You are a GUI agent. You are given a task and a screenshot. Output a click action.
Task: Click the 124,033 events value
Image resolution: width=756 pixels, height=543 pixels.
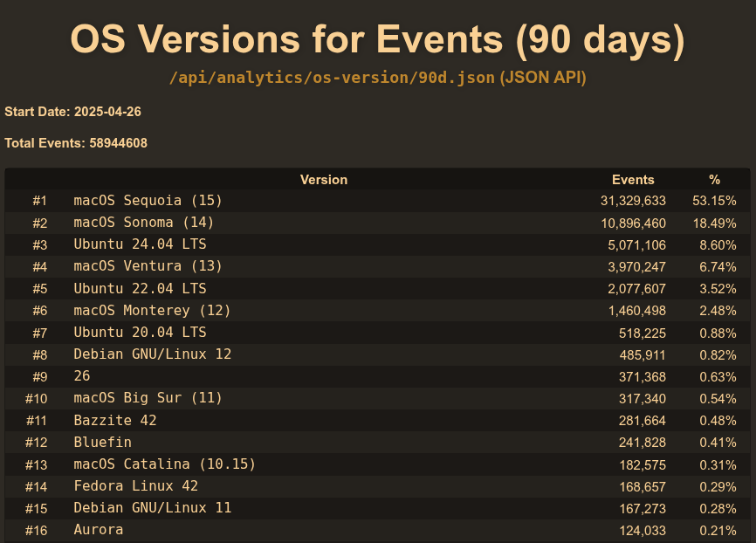[x=643, y=531]
